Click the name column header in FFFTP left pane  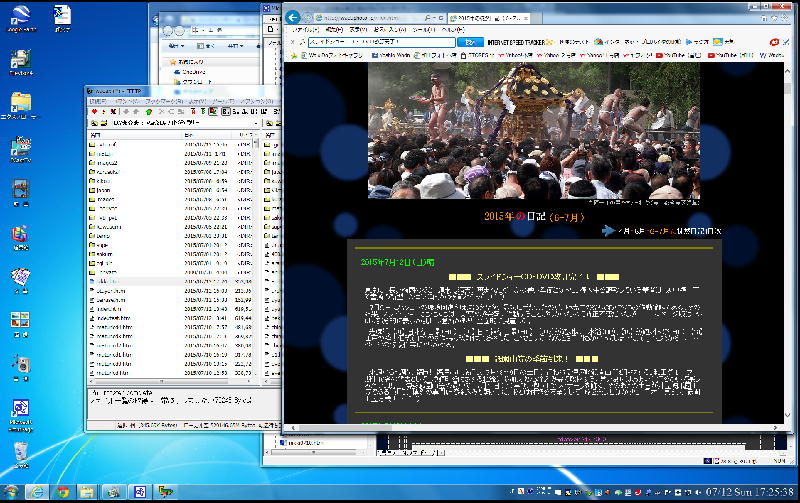(x=135, y=135)
